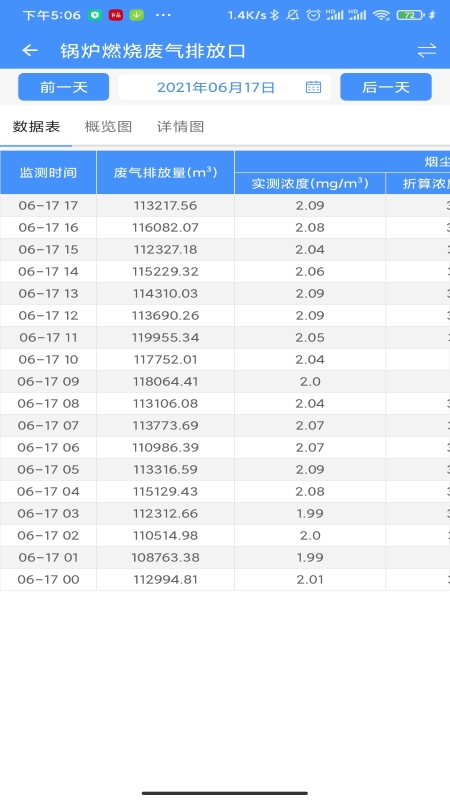The height and width of the screenshot is (800, 450).
Task: Select the emission value 119955.34
Action: [x=165, y=337]
